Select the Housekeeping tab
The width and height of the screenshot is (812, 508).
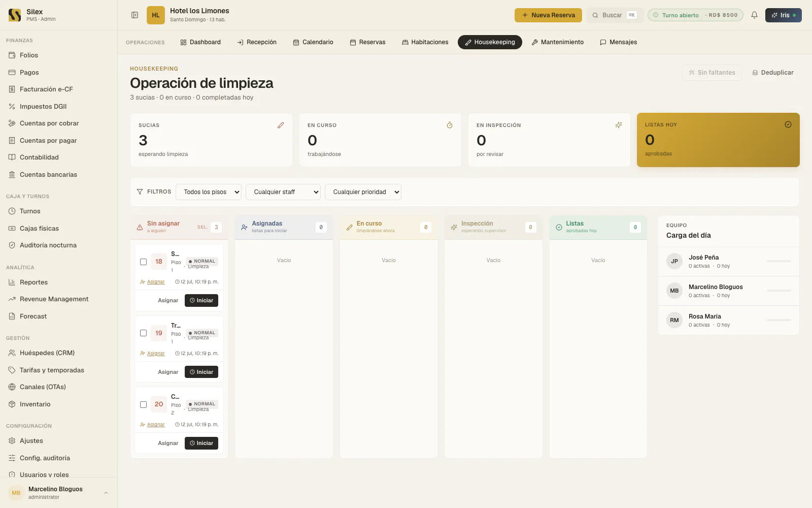tap(490, 42)
